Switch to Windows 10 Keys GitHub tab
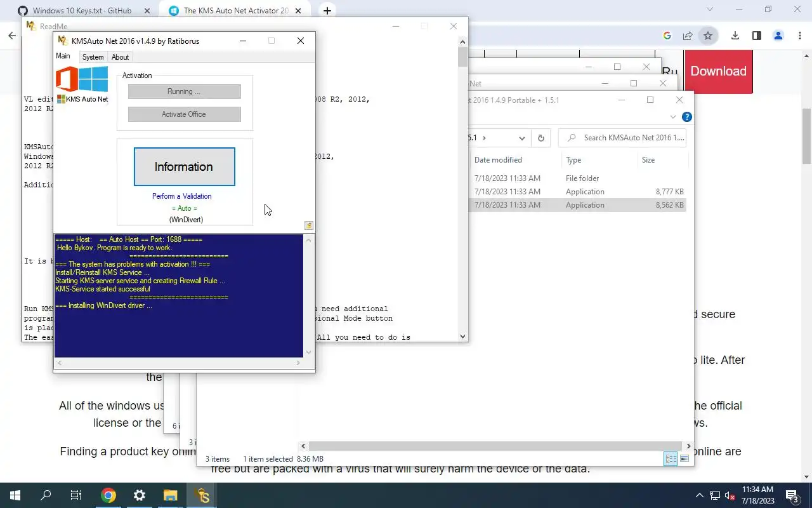The width and height of the screenshot is (812, 508). [x=82, y=11]
